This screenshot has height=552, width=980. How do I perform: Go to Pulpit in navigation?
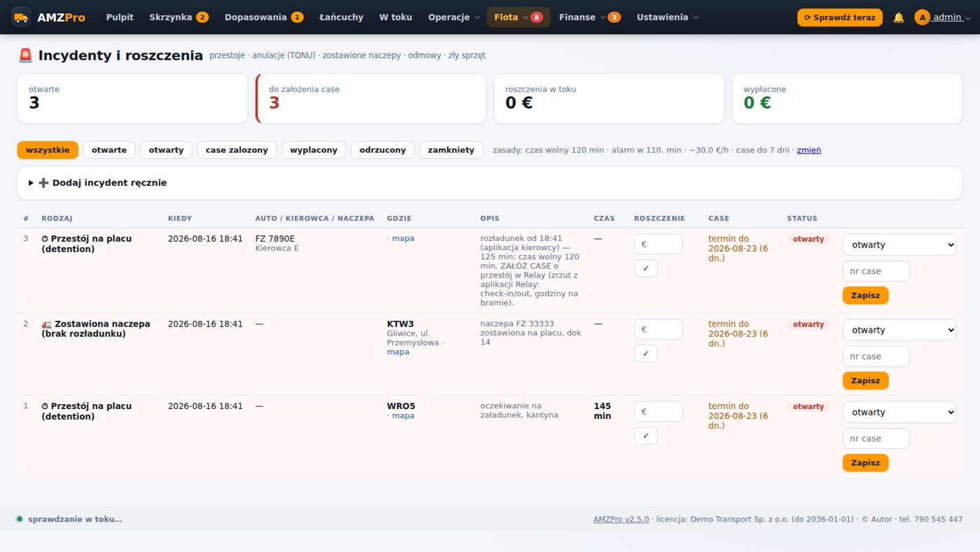(x=120, y=18)
